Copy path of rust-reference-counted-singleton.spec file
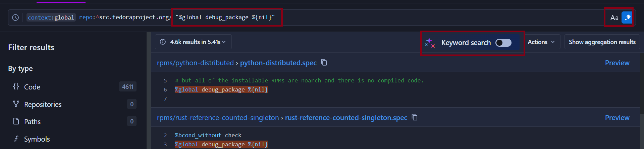The image size is (644, 149). pos(415,117)
